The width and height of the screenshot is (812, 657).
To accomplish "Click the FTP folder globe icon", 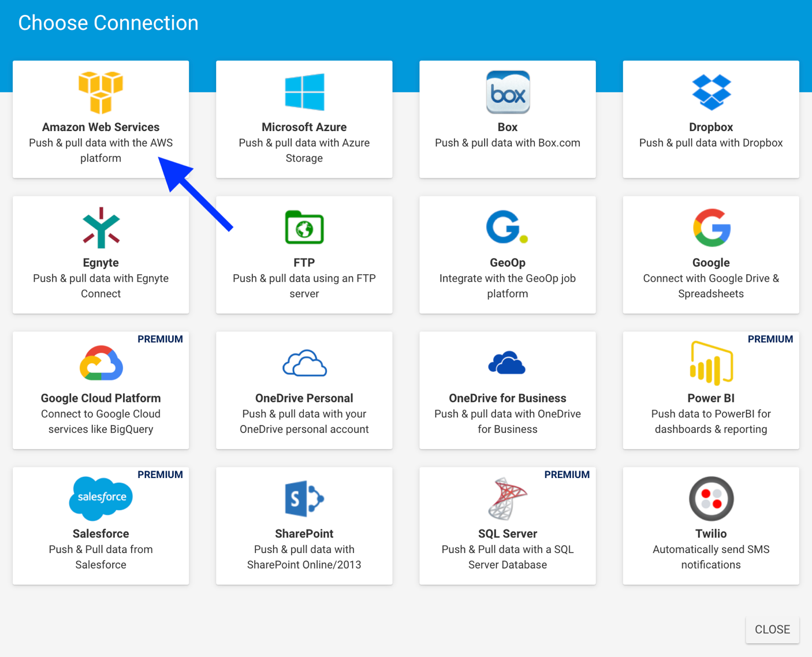I will pos(304,227).
